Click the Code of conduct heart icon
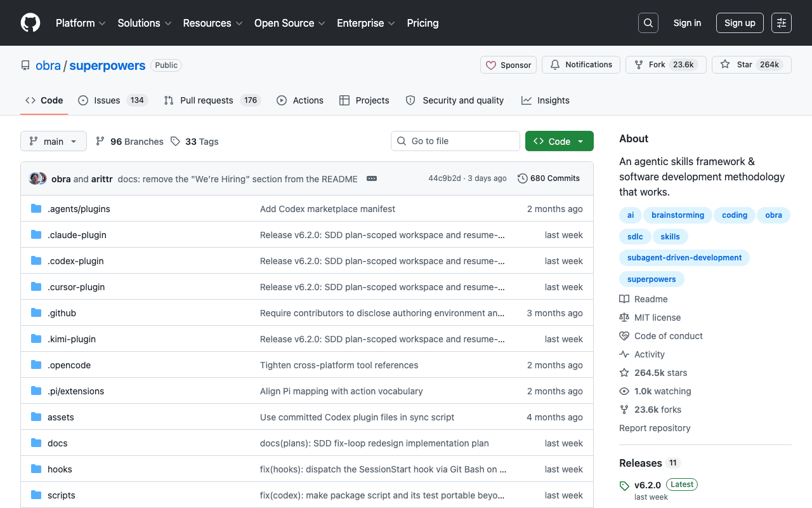The width and height of the screenshot is (812, 508). pyautogui.click(x=624, y=336)
